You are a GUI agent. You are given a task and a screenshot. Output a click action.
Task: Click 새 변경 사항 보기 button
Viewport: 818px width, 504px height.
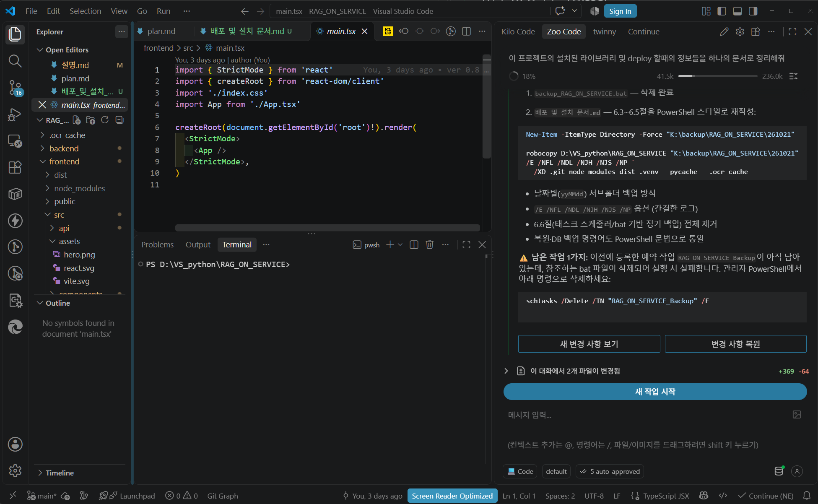click(589, 344)
